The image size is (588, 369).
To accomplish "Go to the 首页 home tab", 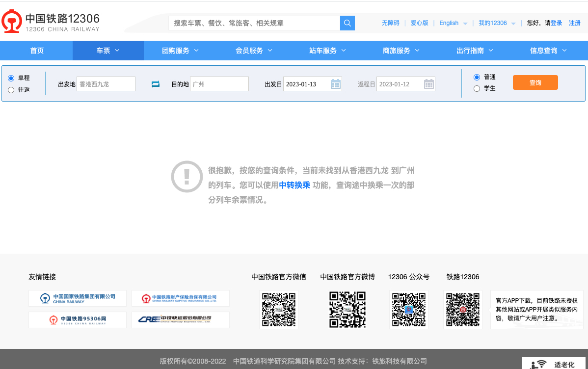I will pos(37,51).
